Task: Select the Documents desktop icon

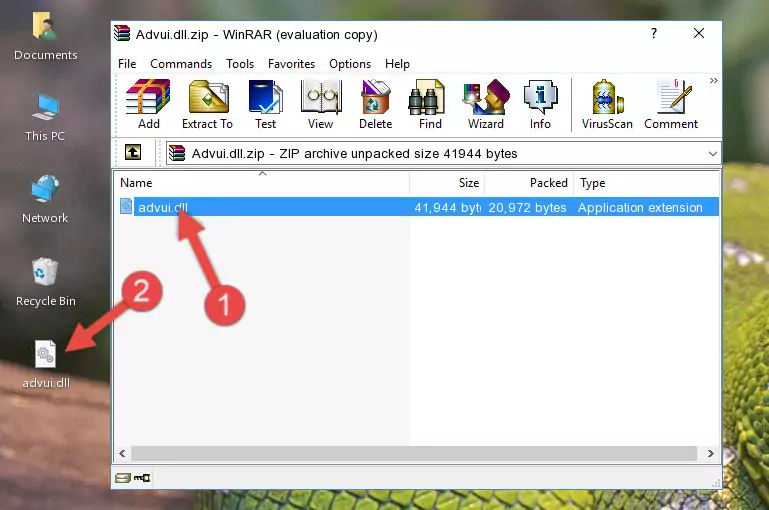Action: point(46,37)
